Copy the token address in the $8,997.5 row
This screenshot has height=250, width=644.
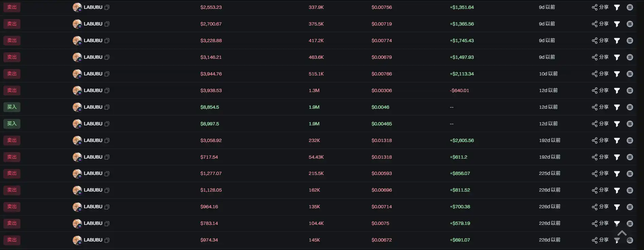107,124
